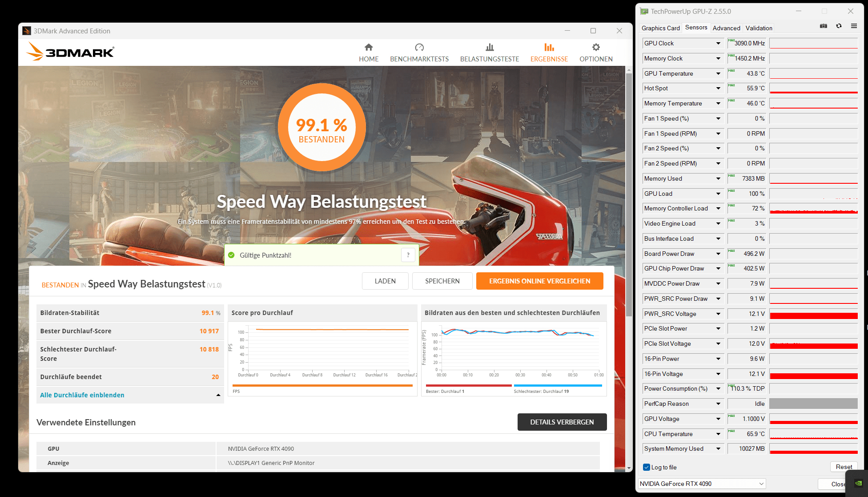This screenshot has height=497, width=868.
Task: Open 16-Pin Power sensor dropdown
Action: [x=718, y=359]
